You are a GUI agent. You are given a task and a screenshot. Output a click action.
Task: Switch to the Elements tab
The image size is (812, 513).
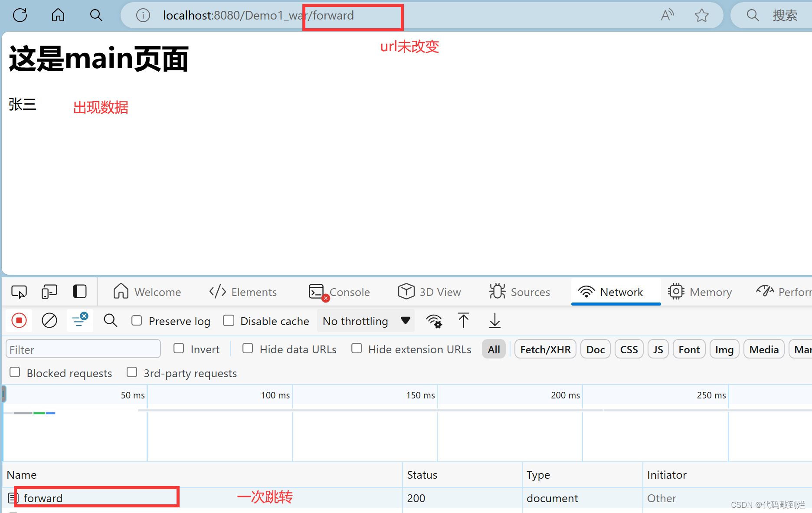pyautogui.click(x=243, y=292)
